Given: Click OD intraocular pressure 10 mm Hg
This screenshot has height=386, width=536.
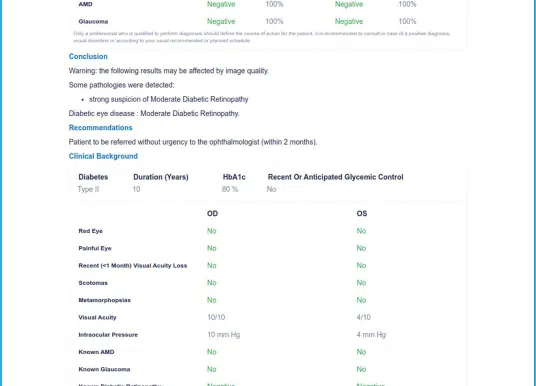Looking at the screenshot, I should tap(224, 335).
